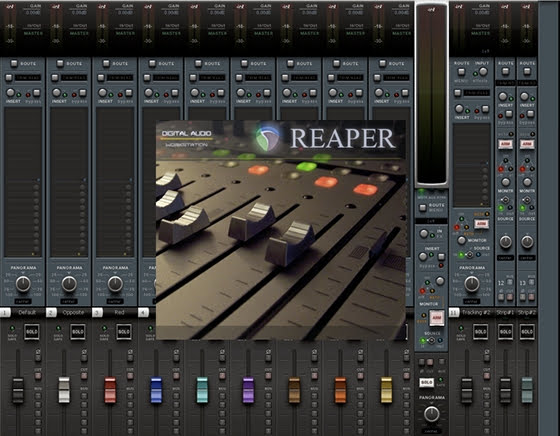The image size is (560, 436).
Task: Click the ROUTE button on the master strip
Action: pos(422,207)
